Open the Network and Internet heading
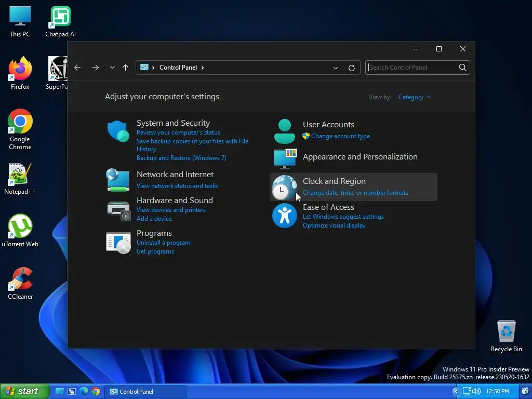532x399 pixels. click(x=175, y=175)
